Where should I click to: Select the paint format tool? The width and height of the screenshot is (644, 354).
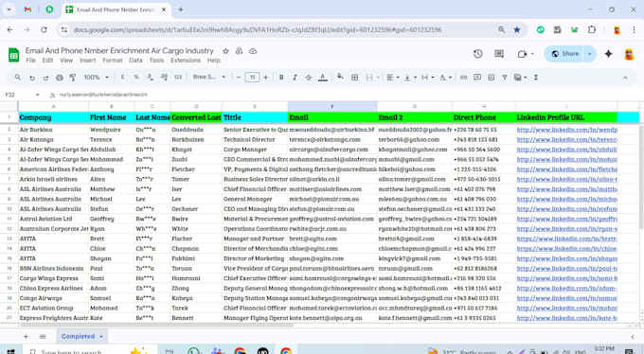[x=73, y=78]
